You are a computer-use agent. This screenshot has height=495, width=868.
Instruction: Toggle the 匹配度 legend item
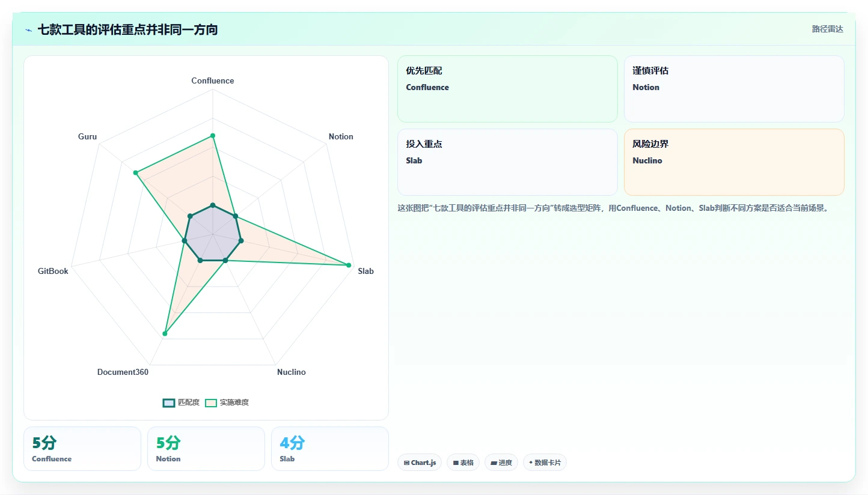point(181,402)
